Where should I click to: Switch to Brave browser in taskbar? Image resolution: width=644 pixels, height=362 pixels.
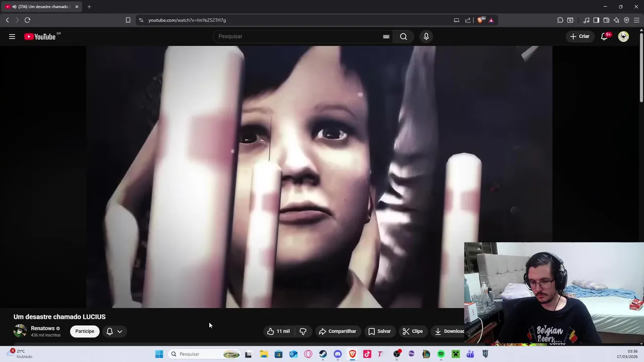[x=352, y=354]
